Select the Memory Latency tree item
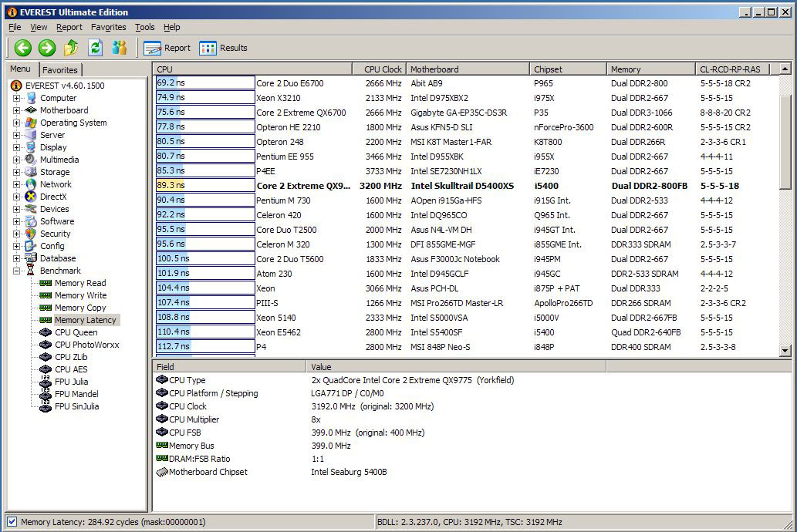The height and width of the screenshot is (532, 797). [x=86, y=320]
